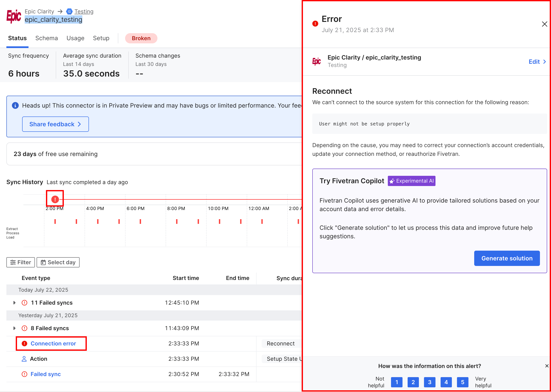
Task: Close the Error side panel
Action: coord(544,24)
